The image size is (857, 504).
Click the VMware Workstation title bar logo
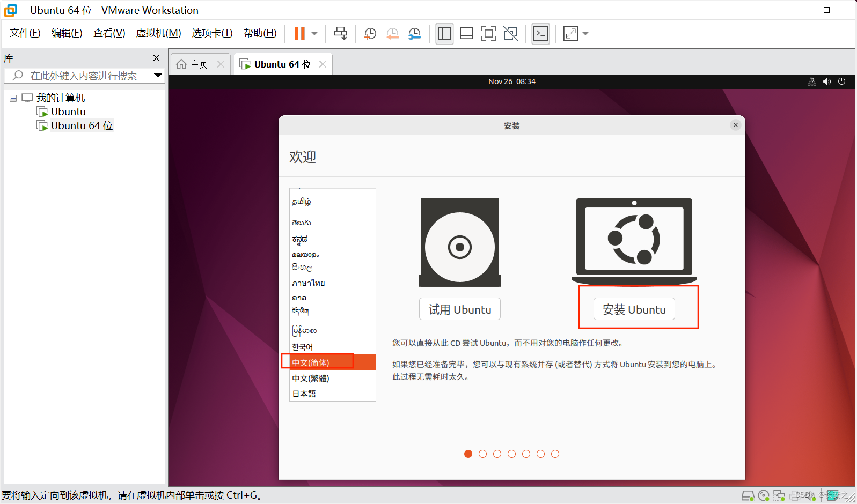(x=11, y=10)
